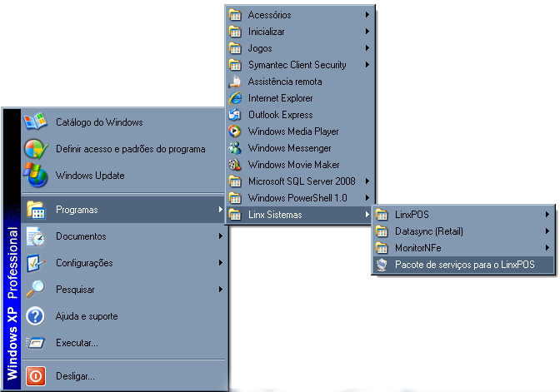The image size is (560, 392).
Task: Select Catálogo do Windows label
Action: click(99, 122)
